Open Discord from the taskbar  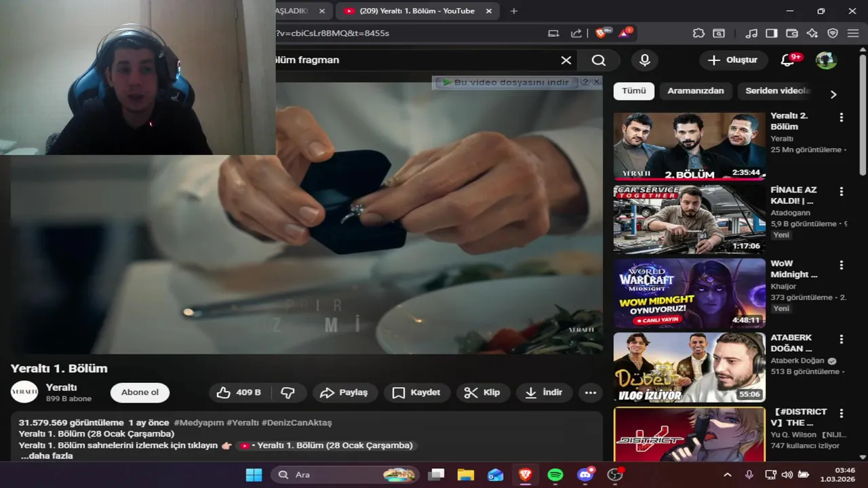585,474
